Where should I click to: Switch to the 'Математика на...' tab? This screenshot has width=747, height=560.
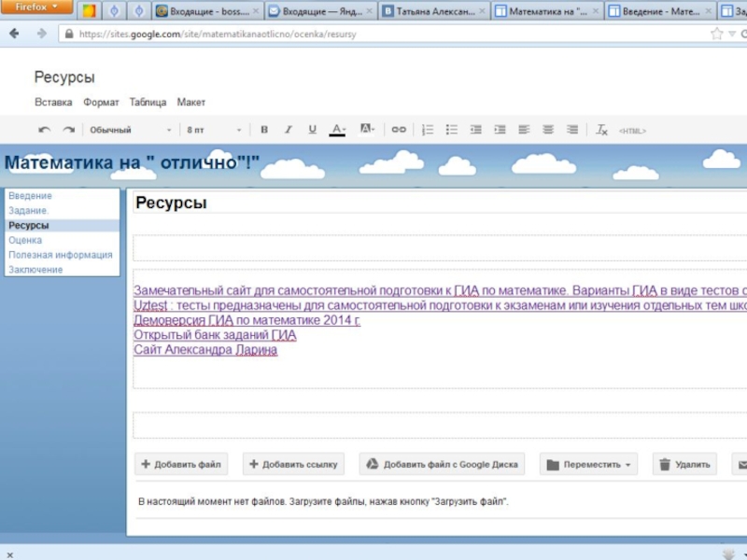[x=547, y=11]
